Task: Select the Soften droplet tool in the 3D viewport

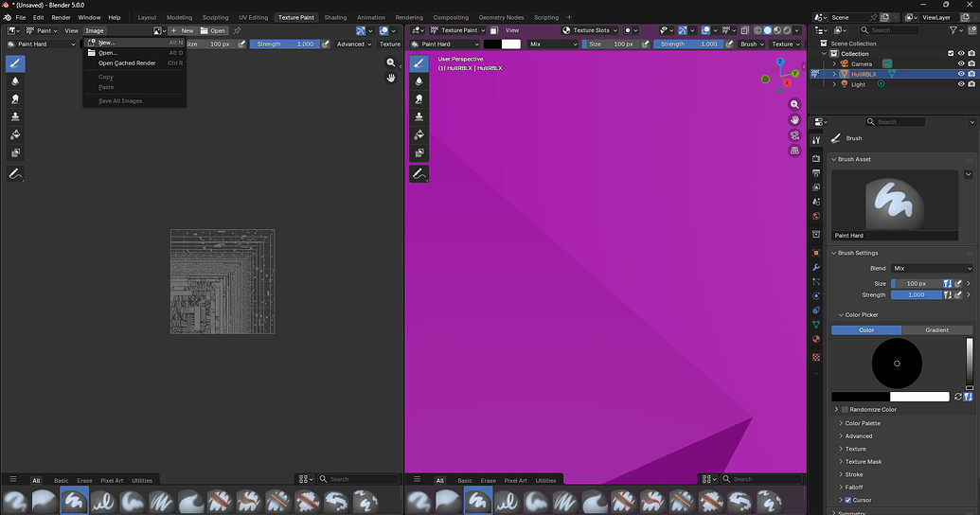Action: (x=419, y=81)
